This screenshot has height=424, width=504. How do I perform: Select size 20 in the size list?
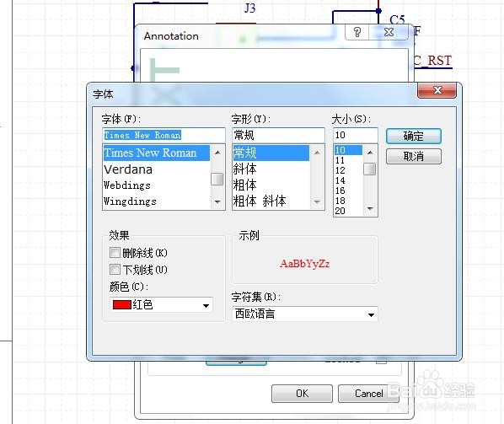(x=348, y=211)
